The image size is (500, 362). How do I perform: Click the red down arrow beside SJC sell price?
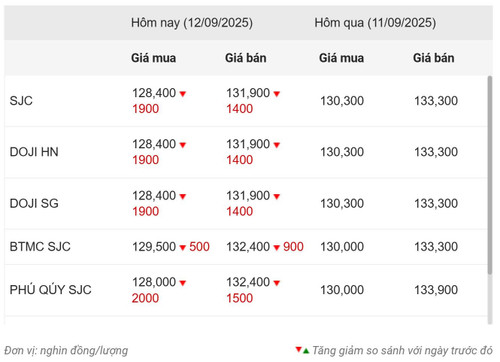[x=277, y=94]
